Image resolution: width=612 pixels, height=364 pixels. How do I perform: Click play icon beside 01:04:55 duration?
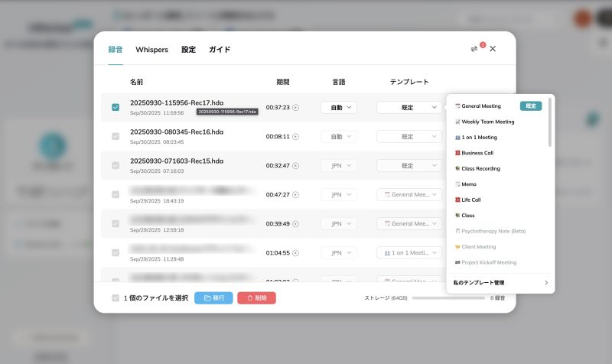click(296, 252)
